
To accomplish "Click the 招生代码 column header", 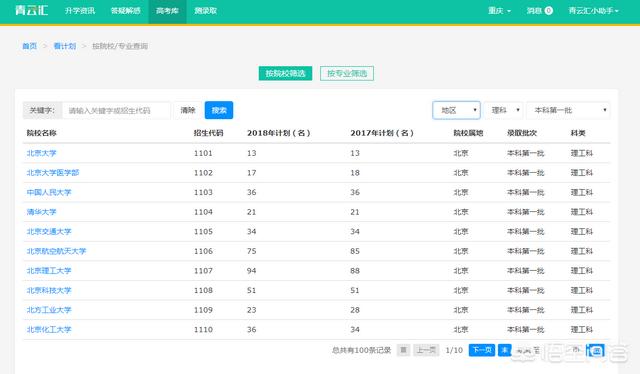I will click(208, 133).
